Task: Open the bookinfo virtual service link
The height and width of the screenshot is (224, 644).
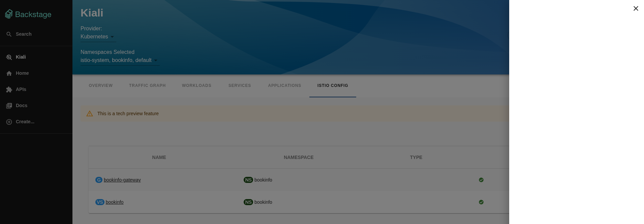Action: (115, 202)
